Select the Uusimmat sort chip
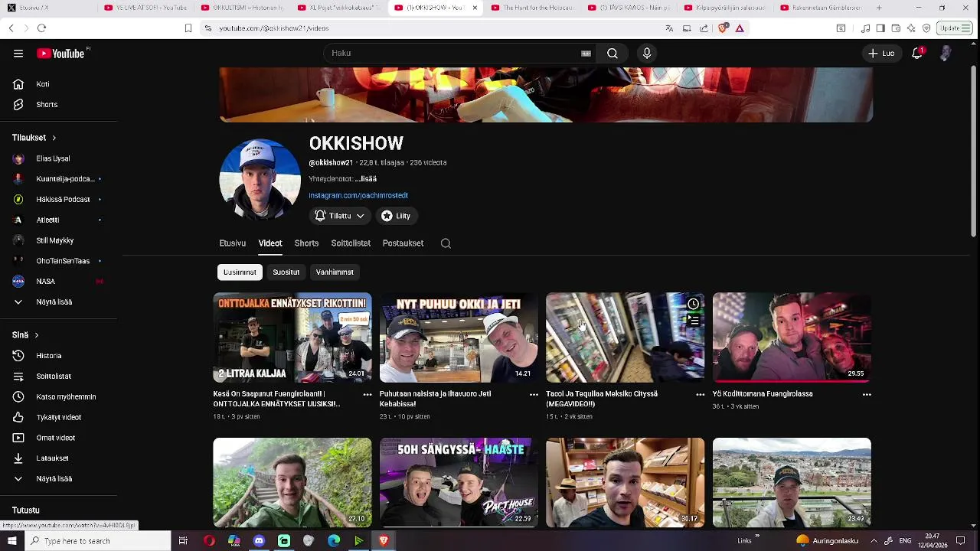The height and width of the screenshot is (551, 980). tap(240, 272)
